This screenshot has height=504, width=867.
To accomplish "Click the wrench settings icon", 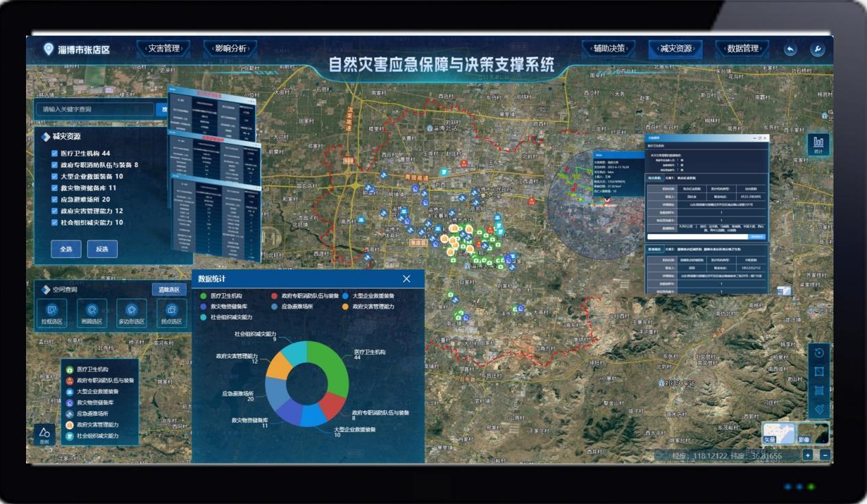I will (x=816, y=49).
